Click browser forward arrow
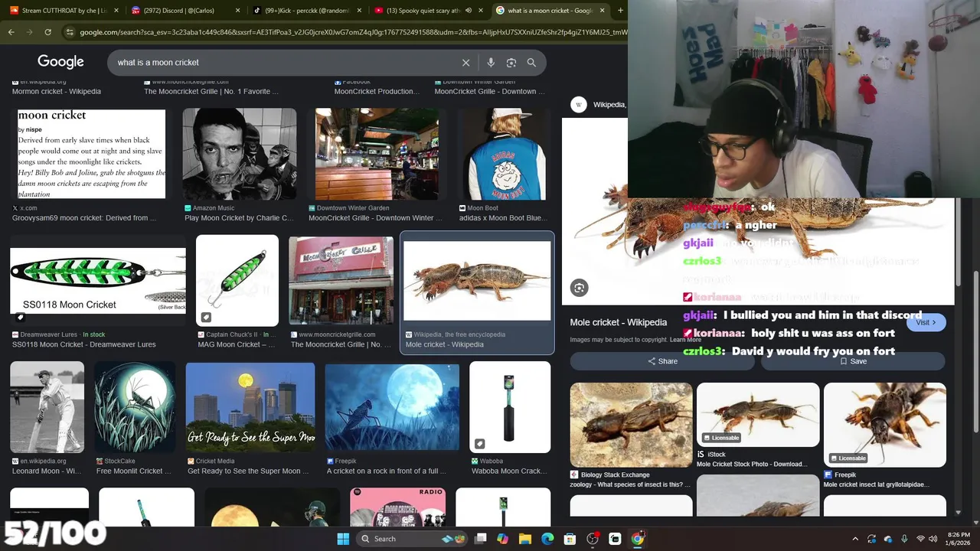The image size is (980, 551). click(x=29, y=32)
